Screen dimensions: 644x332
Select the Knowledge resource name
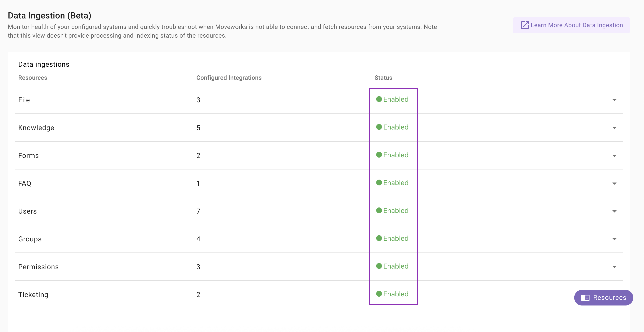pyautogui.click(x=36, y=128)
